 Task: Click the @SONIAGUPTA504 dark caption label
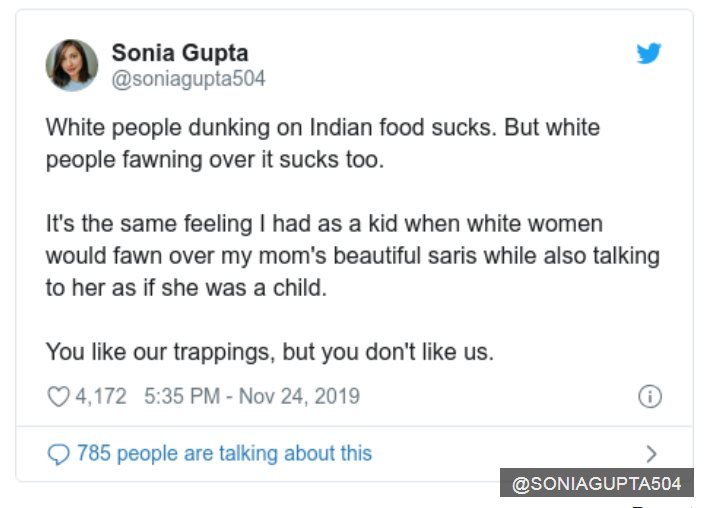click(x=596, y=484)
